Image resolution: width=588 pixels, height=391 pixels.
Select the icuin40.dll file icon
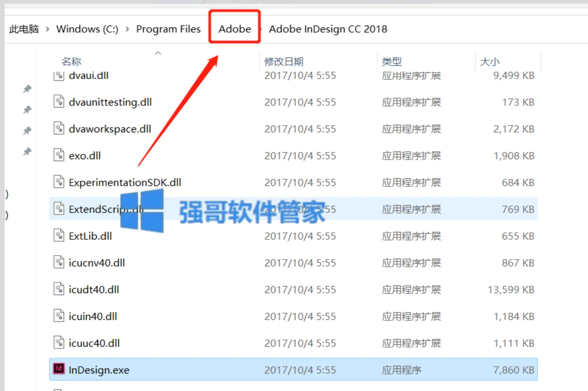pyautogui.click(x=59, y=316)
